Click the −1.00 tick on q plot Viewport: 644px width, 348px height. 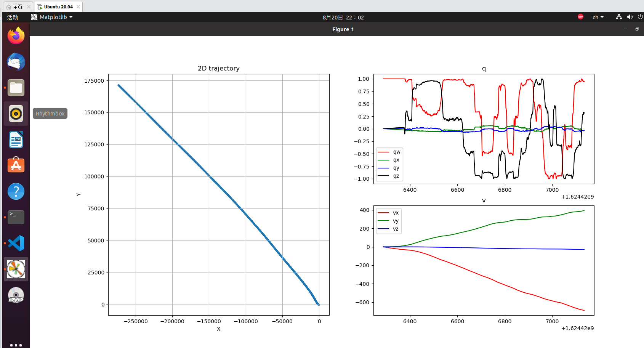click(x=362, y=179)
